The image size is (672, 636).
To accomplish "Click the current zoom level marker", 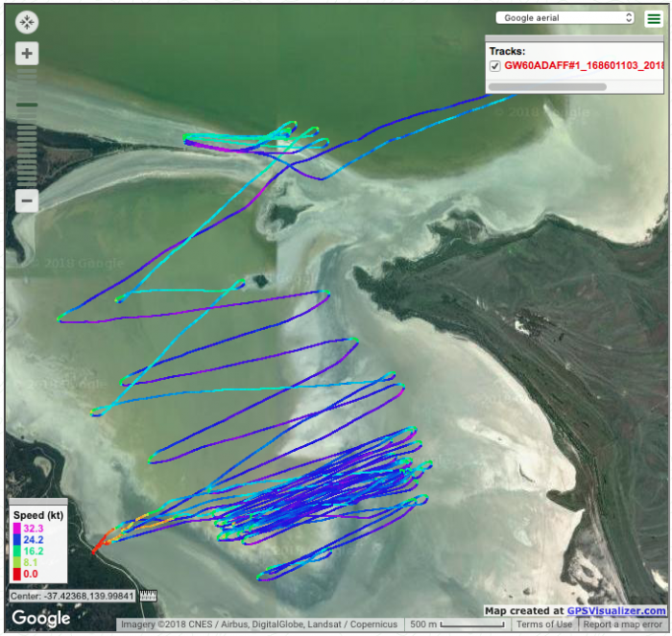I will [27, 105].
